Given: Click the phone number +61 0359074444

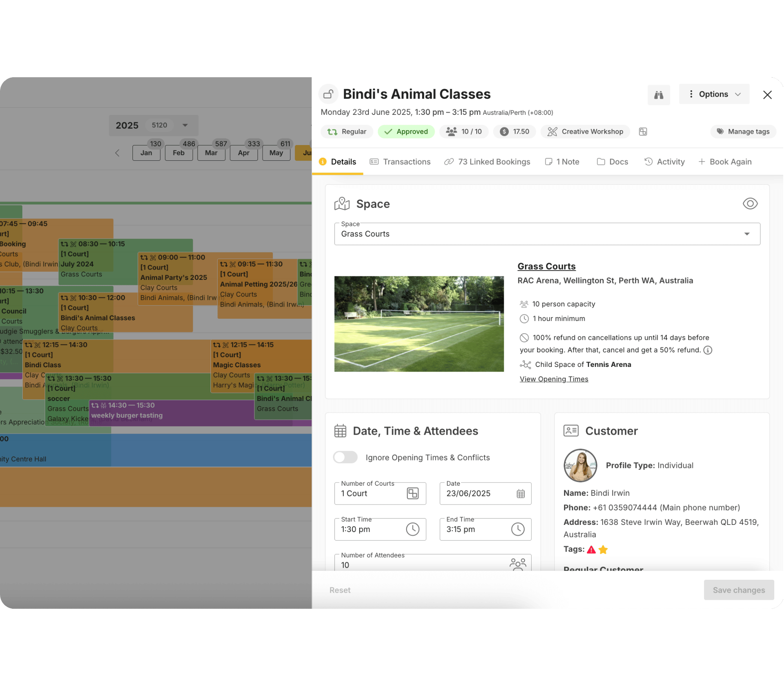Looking at the screenshot, I should 624,508.
